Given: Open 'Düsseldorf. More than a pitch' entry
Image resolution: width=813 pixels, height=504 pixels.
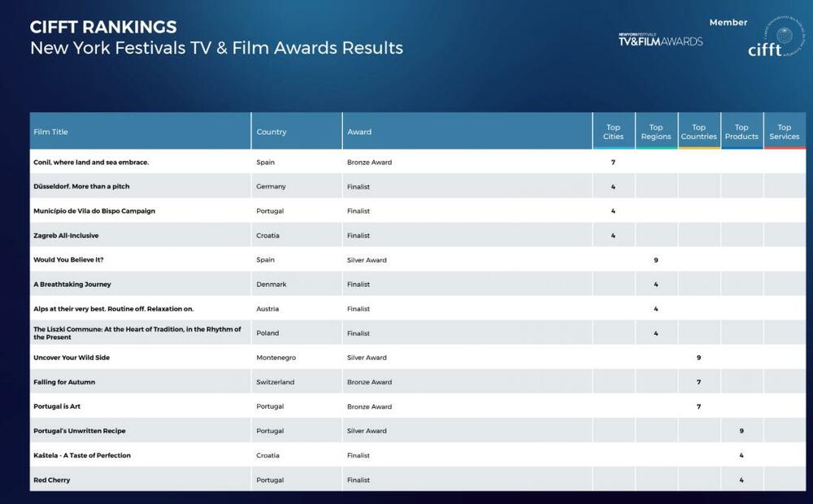Looking at the screenshot, I should click(81, 187).
